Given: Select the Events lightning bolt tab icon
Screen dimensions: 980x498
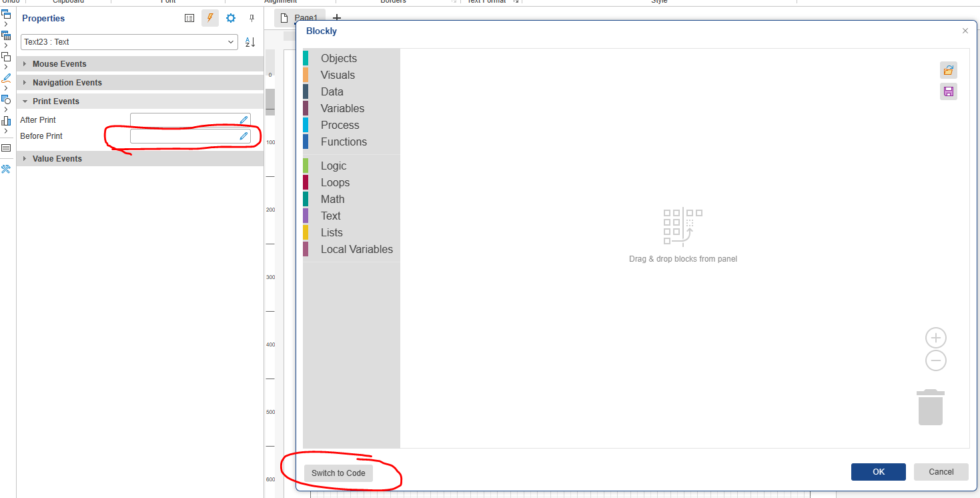Looking at the screenshot, I should click(210, 19).
